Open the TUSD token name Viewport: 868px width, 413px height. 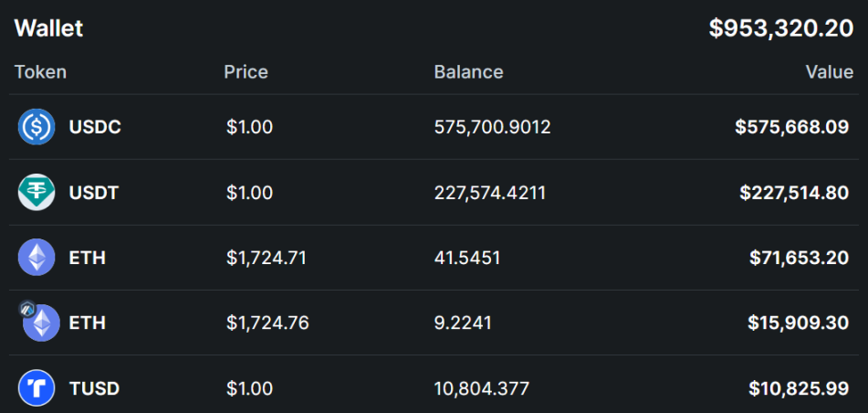(94, 388)
